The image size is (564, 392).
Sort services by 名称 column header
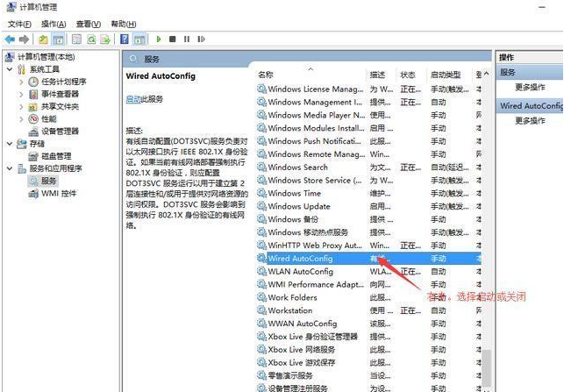pos(267,75)
